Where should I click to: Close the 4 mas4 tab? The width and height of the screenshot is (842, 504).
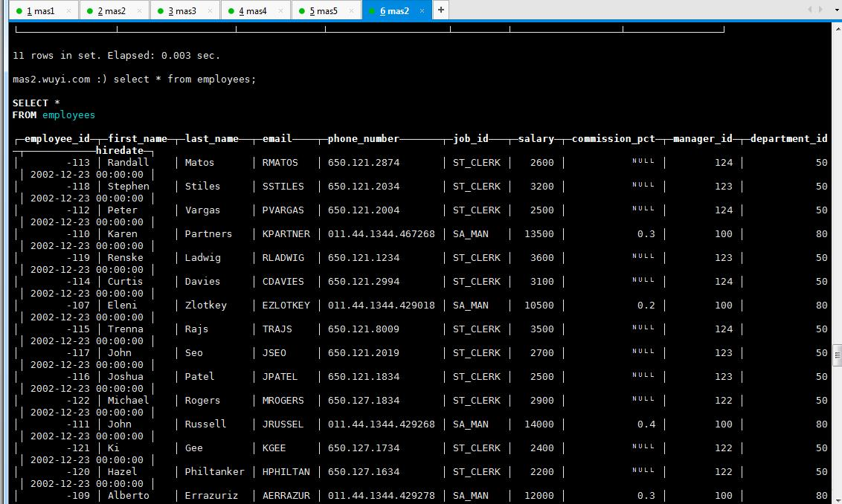(x=280, y=10)
